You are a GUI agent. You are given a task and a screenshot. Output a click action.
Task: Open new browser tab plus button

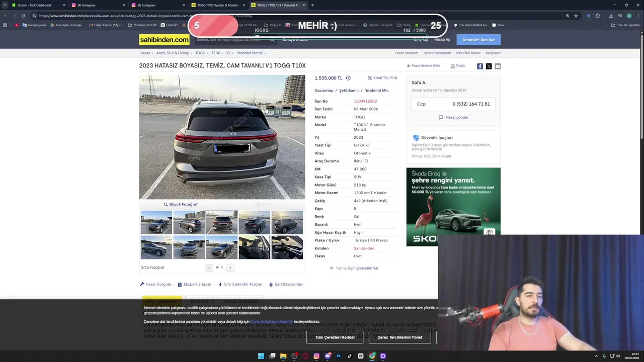(x=312, y=5)
